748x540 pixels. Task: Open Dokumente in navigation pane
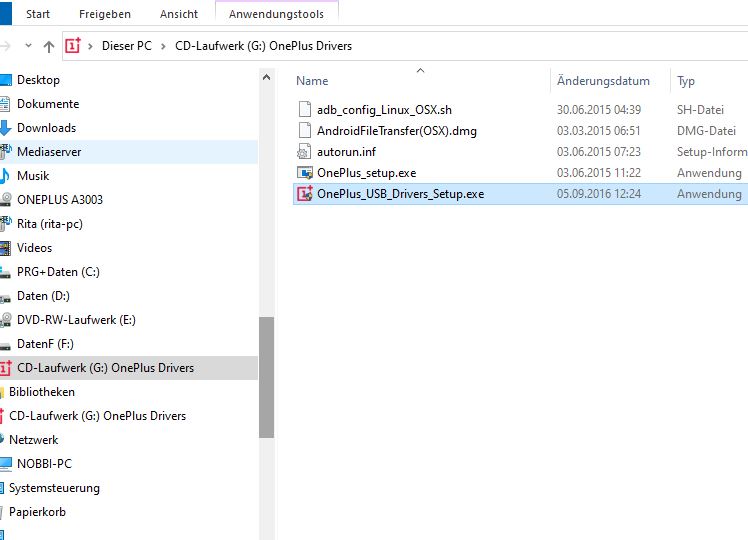pyautogui.click(x=48, y=104)
